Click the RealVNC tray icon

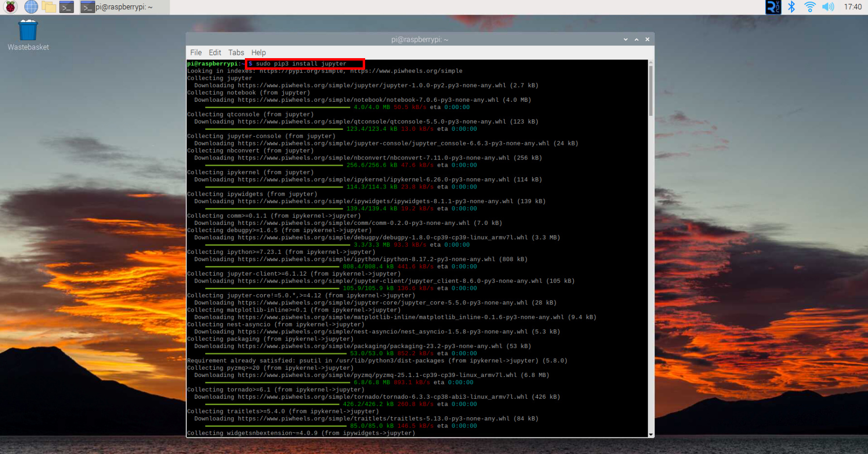coord(773,7)
